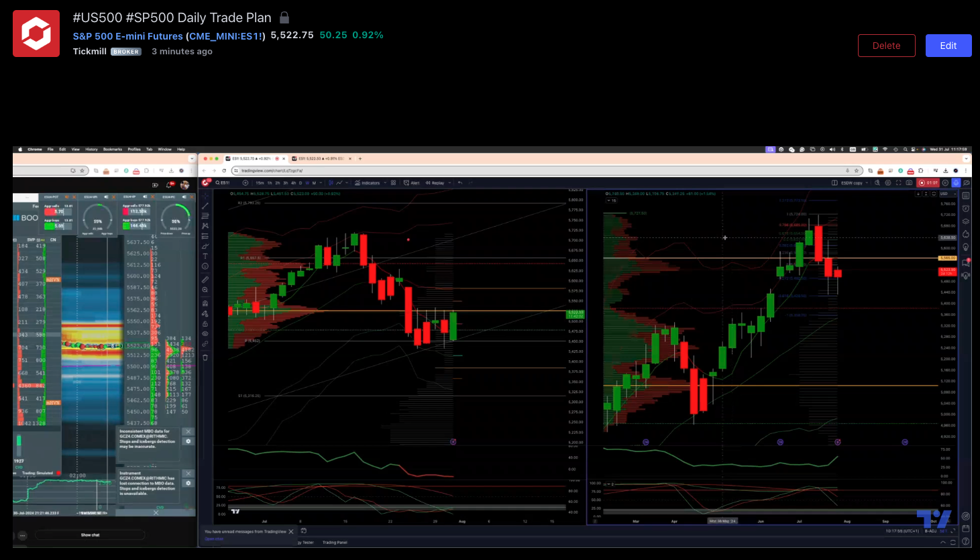
Task: Open the Tickmill author profile link
Action: tap(90, 51)
